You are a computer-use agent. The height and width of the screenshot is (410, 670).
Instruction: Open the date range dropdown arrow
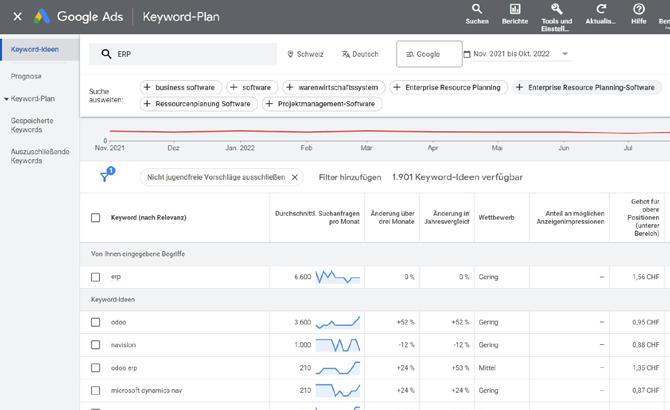(565, 54)
